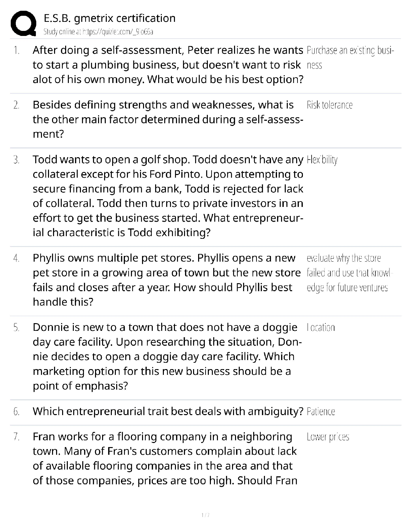Click the number 3 list marker
The height and width of the screenshot is (532, 411).
16,160
